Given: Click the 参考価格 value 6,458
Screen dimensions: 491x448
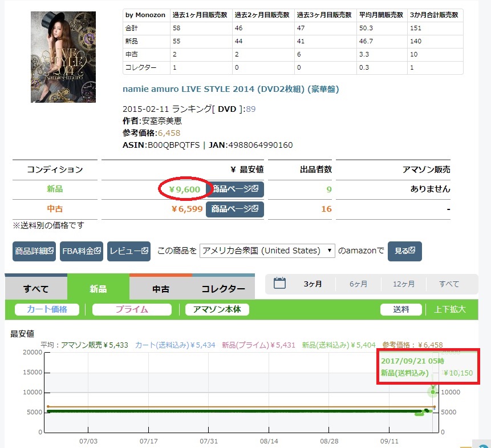Looking at the screenshot, I should [x=169, y=133].
